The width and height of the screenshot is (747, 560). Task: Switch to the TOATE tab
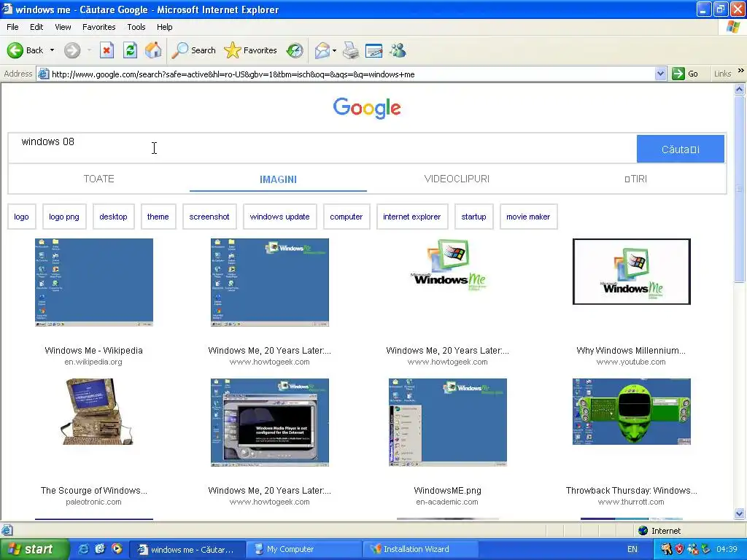click(98, 179)
